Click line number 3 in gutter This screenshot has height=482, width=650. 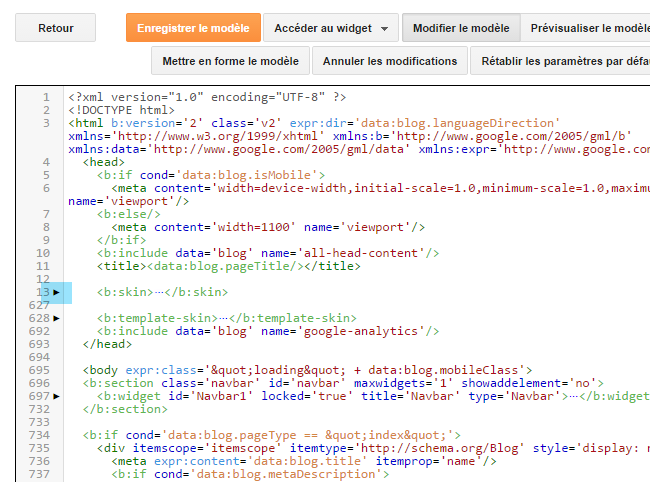(x=46, y=124)
